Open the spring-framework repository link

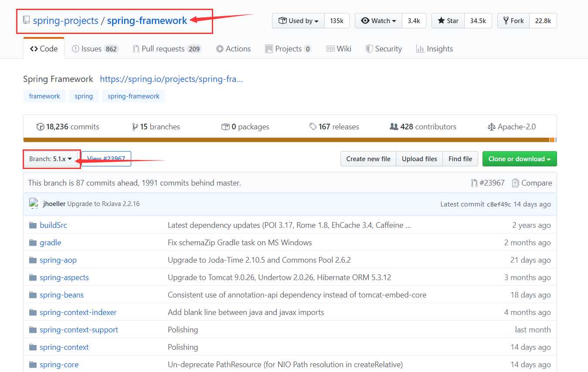147,20
